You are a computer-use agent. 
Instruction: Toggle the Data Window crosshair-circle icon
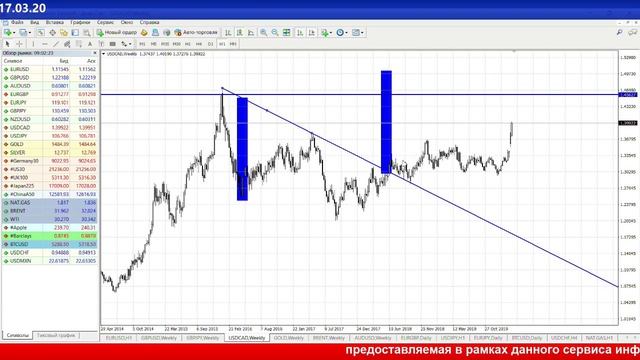point(52,32)
